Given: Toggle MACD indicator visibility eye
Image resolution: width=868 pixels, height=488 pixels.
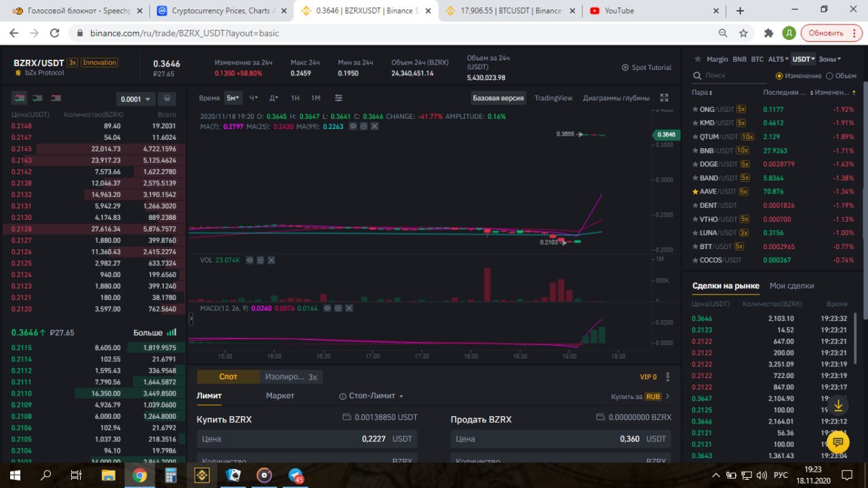Looking at the screenshot, I should 328,308.
